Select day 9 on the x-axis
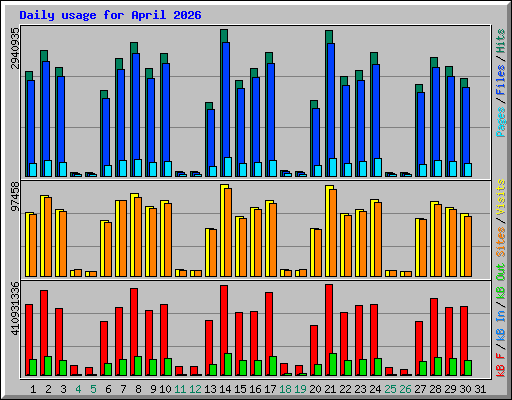512x400 pixels. click(153, 389)
